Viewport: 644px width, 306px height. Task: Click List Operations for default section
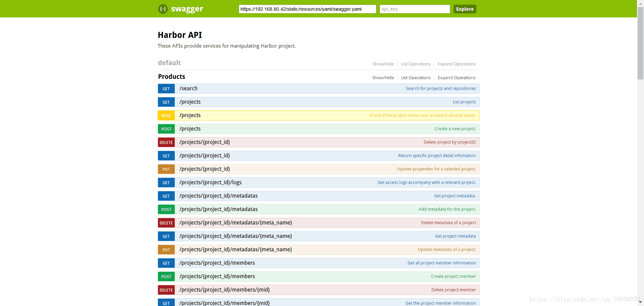point(416,64)
